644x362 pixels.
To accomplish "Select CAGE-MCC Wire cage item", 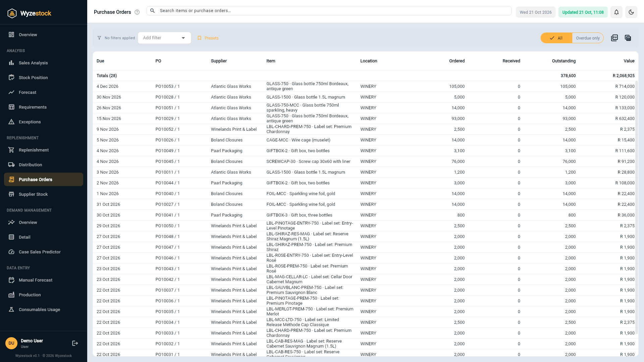I will click(x=298, y=140).
